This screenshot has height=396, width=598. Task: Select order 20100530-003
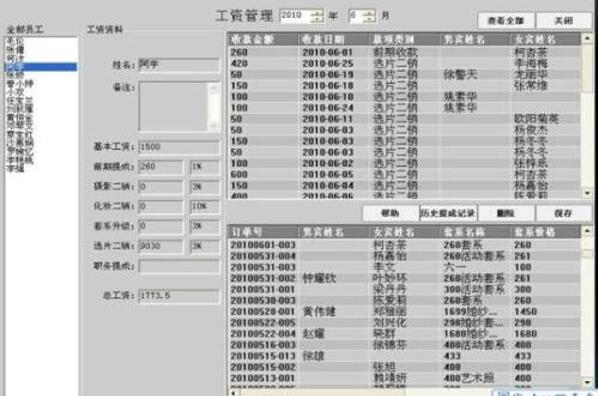[404, 300]
